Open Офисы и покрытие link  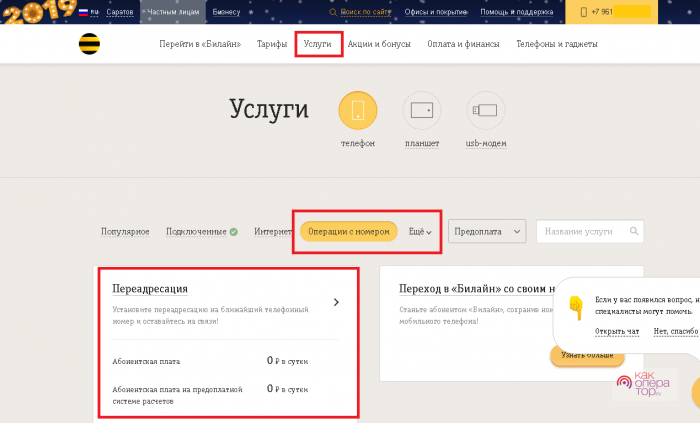pos(436,12)
